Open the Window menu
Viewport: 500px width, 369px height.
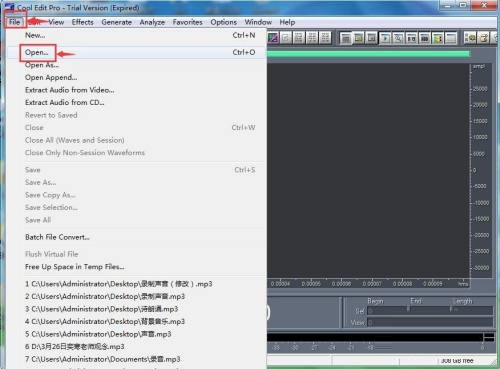click(x=258, y=22)
